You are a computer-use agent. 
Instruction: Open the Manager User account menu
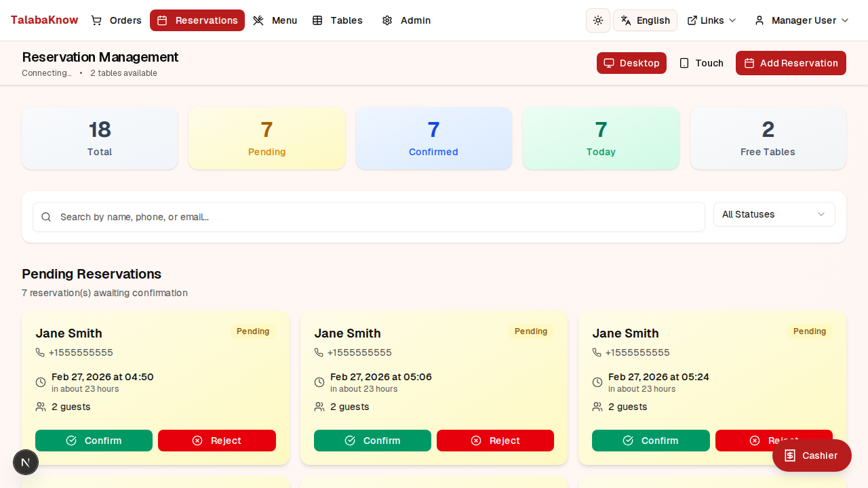[801, 20]
